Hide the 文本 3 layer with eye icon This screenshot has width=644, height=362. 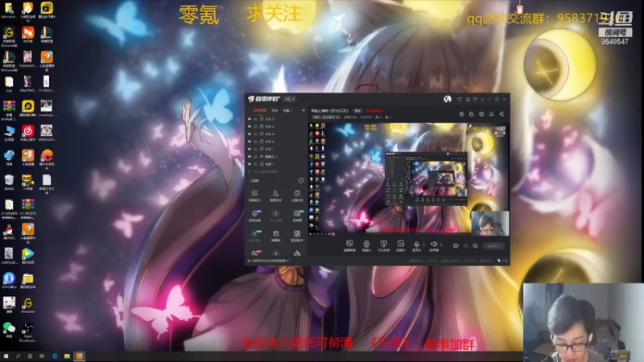coord(250,126)
